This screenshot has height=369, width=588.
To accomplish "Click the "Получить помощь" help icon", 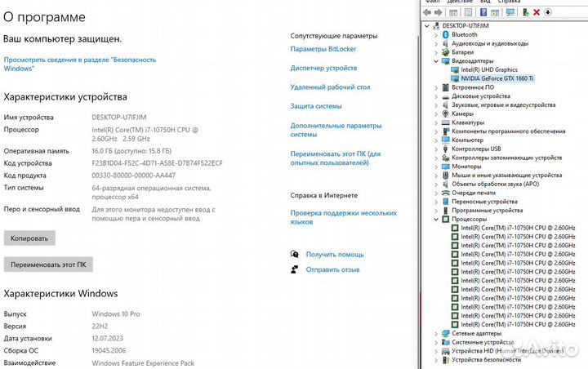I will click(x=295, y=255).
